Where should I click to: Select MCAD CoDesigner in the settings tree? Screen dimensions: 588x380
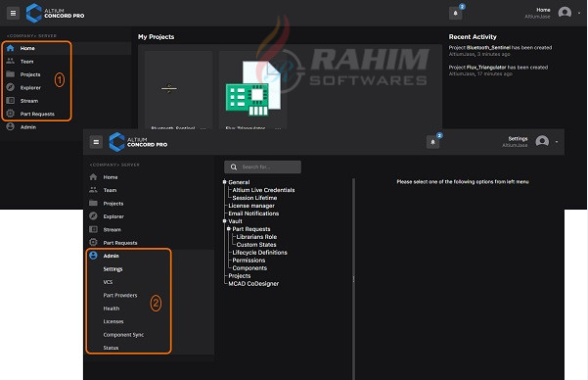pos(253,283)
